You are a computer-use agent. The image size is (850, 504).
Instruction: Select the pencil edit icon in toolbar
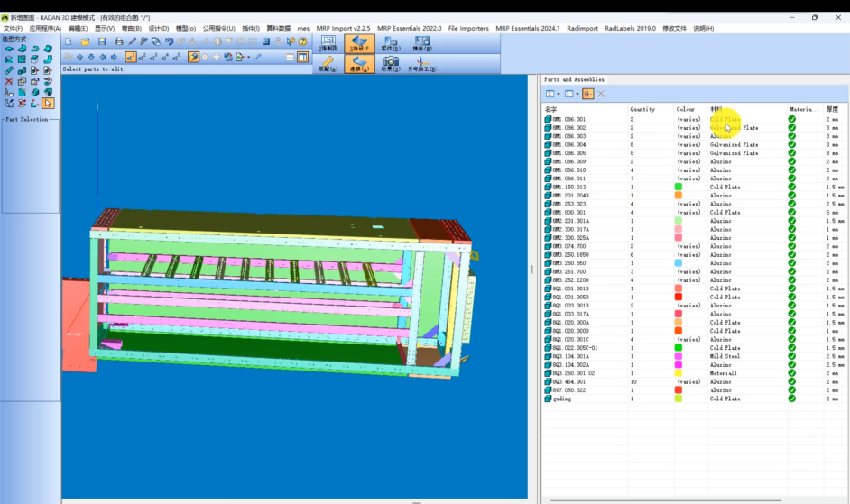[133, 41]
